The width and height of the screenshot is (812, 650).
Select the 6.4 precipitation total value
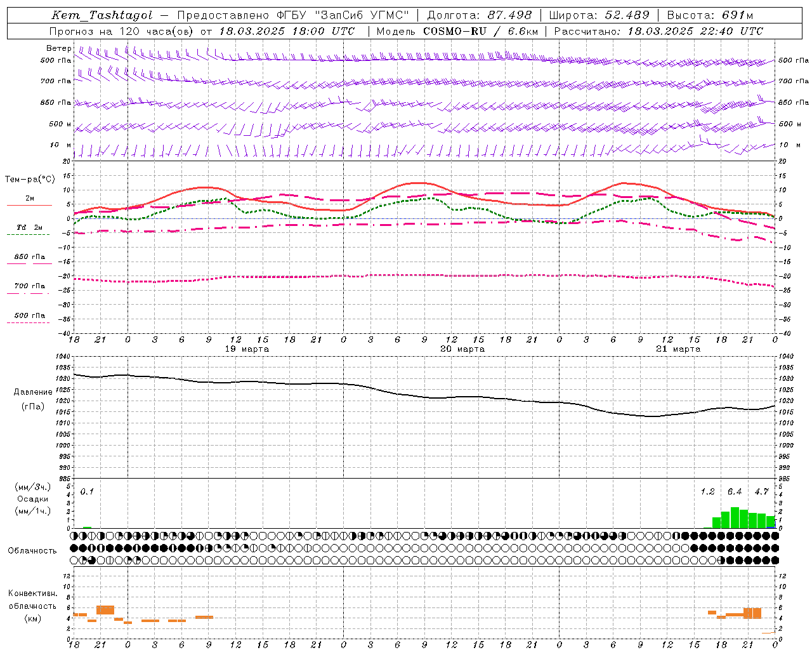point(735,491)
